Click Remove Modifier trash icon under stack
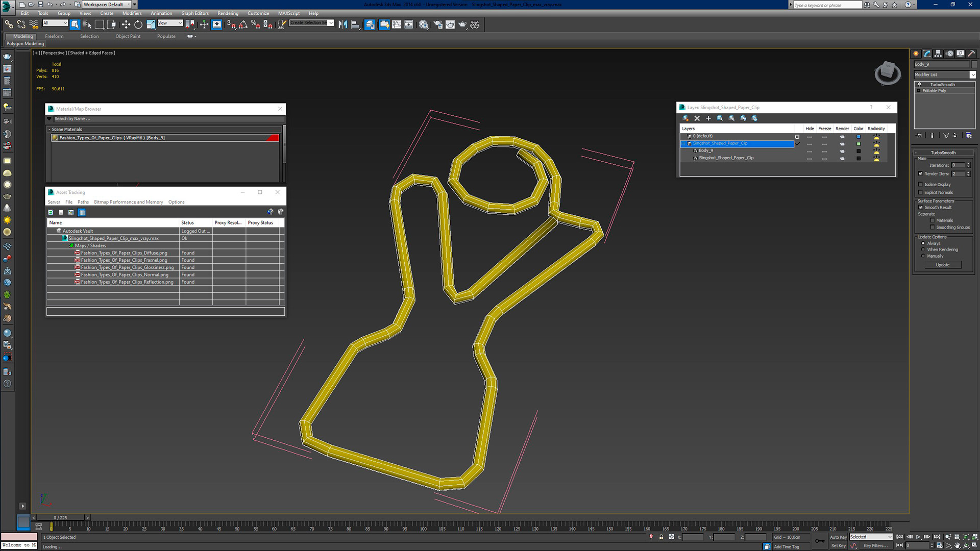Viewport: 980px width, 551px height. 955,135
